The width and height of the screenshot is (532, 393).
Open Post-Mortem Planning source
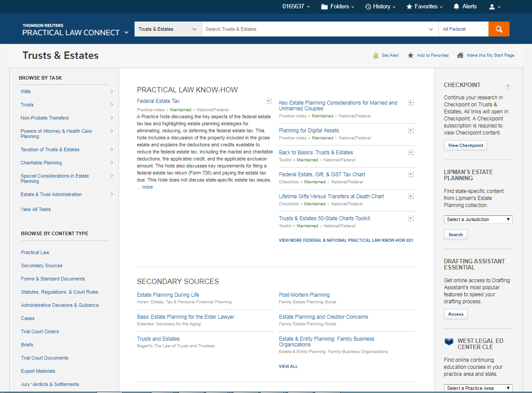(x=304, y=295)
